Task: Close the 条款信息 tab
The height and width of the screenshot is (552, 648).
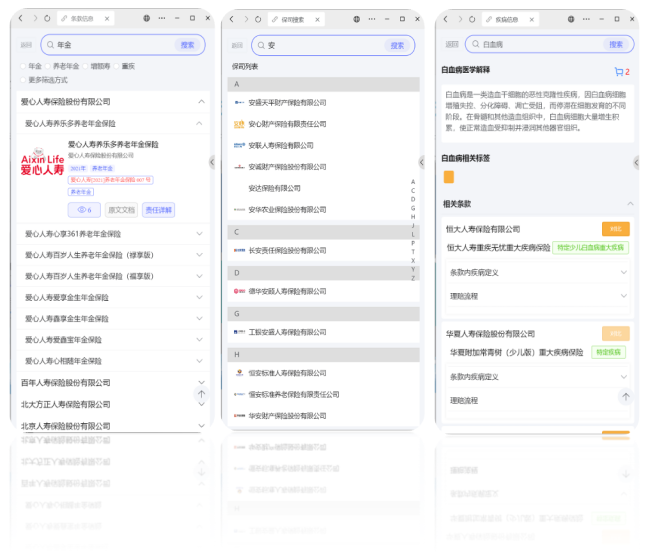Action: click(107, 19)
